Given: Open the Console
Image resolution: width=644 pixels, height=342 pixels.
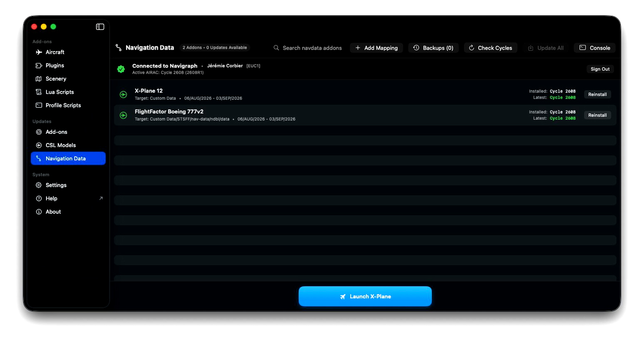Looking at the screenshot, I should click(595, 48).
